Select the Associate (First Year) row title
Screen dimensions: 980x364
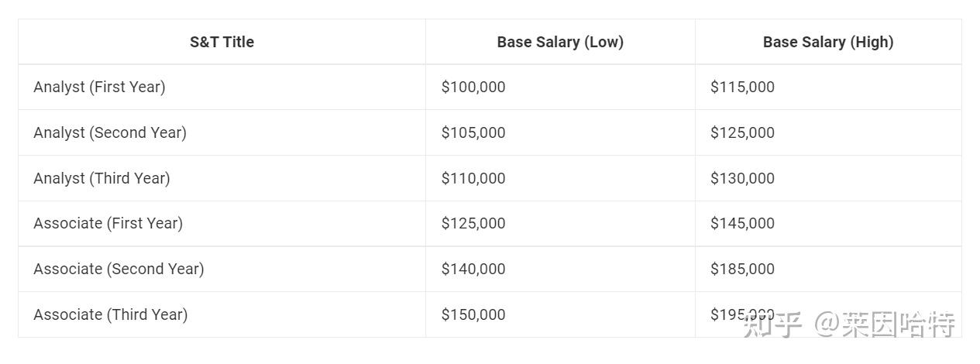pos(108,223)
